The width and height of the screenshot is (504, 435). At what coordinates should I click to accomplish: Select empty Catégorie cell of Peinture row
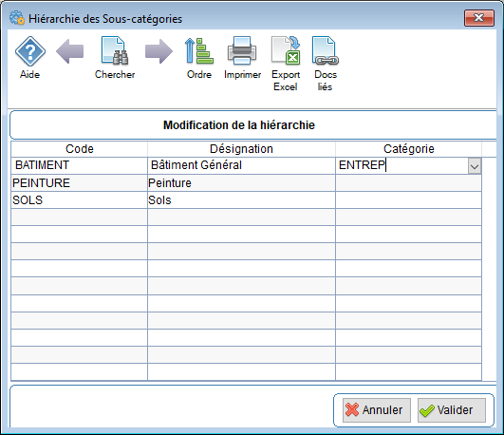tap(408, 183)
